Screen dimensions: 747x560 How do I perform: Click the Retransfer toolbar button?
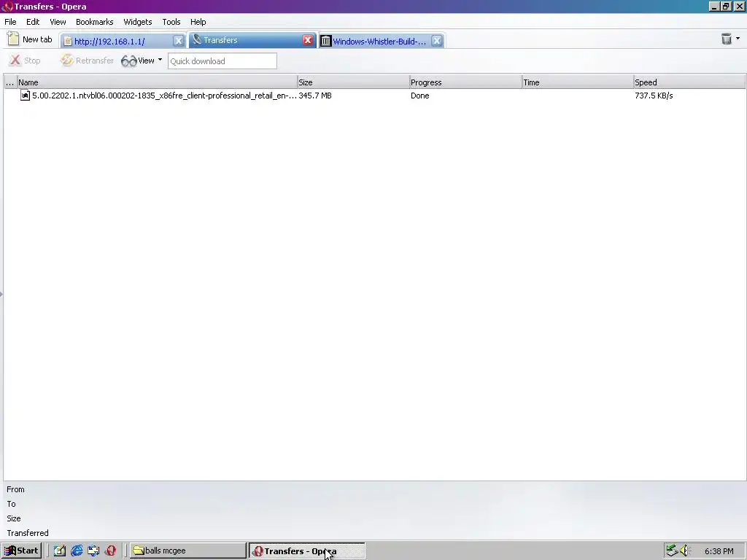click(x=88, y=61)
